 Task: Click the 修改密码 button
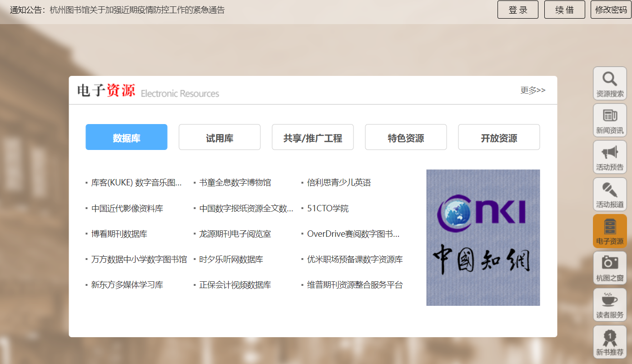point(611,10)
